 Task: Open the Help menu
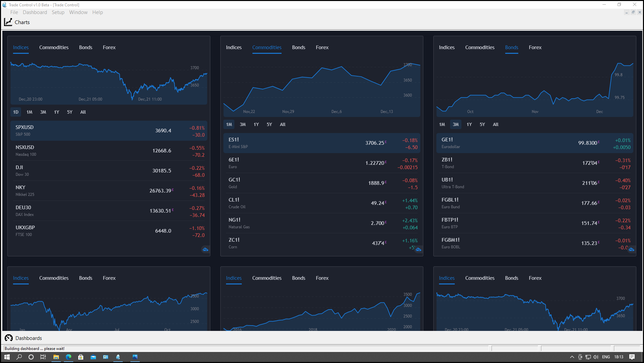click(98, 12)
